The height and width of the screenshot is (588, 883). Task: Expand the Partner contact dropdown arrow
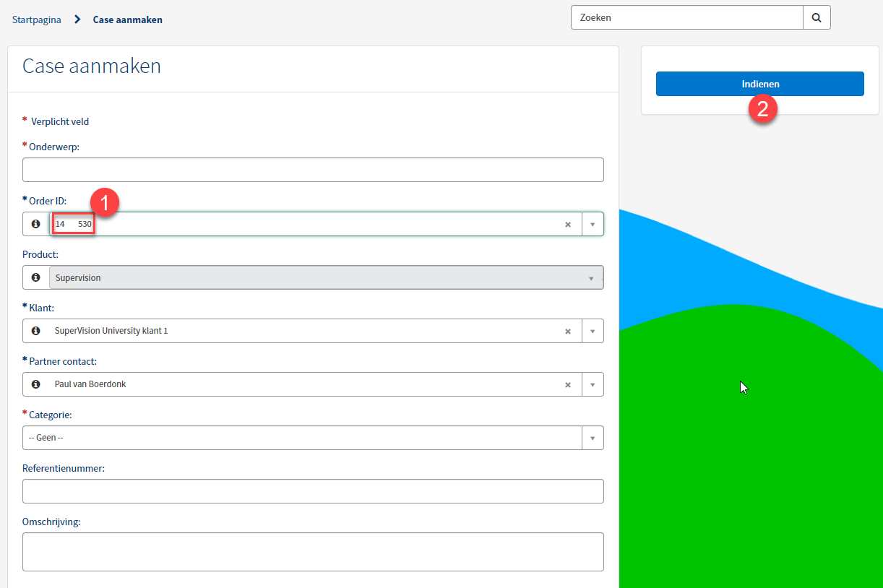pyautogui.click(x=593, y=385)
